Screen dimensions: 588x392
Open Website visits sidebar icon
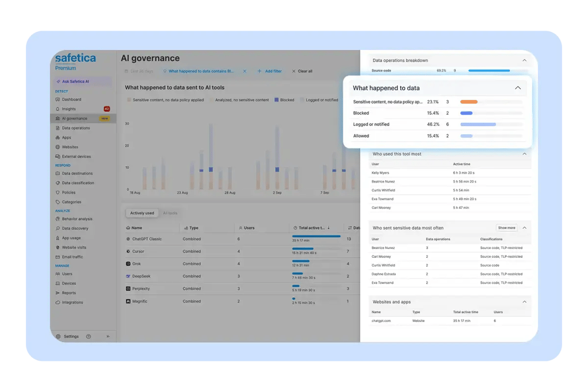coord(58,247)
